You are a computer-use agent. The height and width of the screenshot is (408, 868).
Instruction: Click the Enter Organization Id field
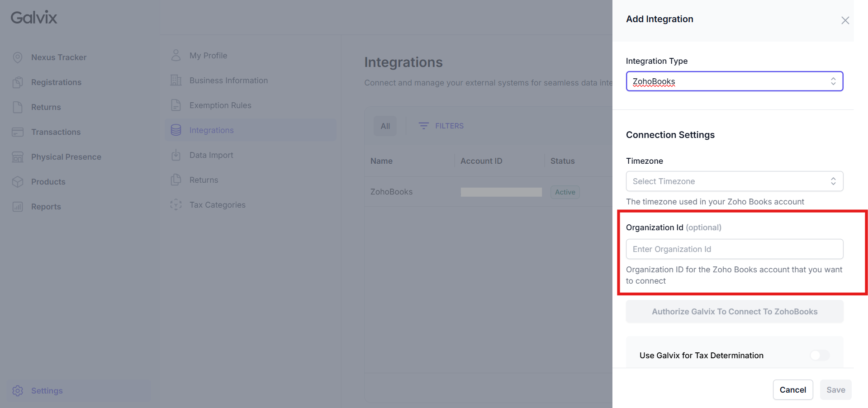tap(735, 249)
